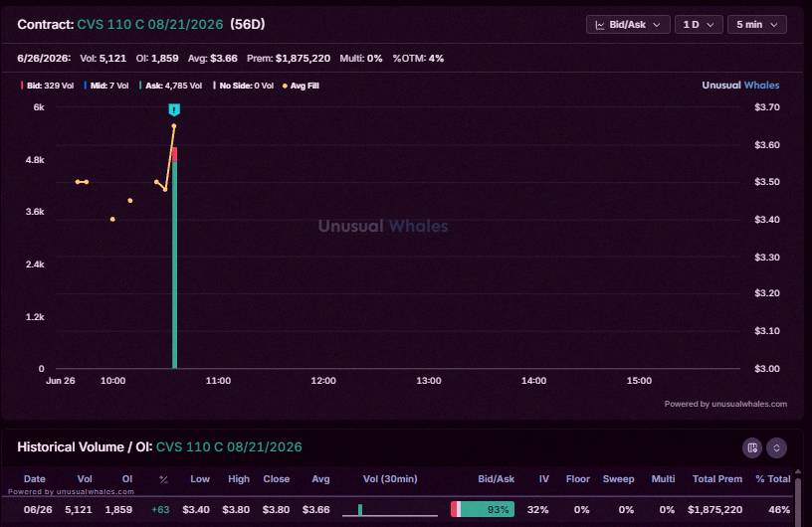Open the Powered by unusualwhales.com link under chart

[x=725, y=404]
